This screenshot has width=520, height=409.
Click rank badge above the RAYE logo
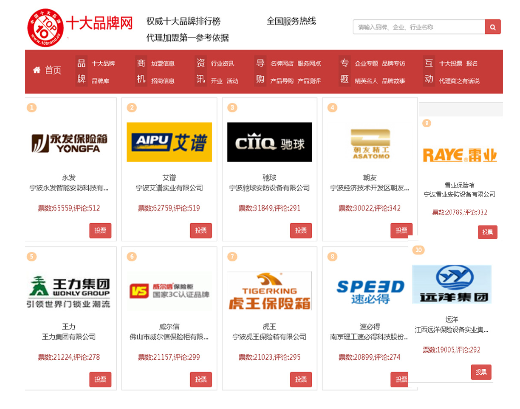427,123
